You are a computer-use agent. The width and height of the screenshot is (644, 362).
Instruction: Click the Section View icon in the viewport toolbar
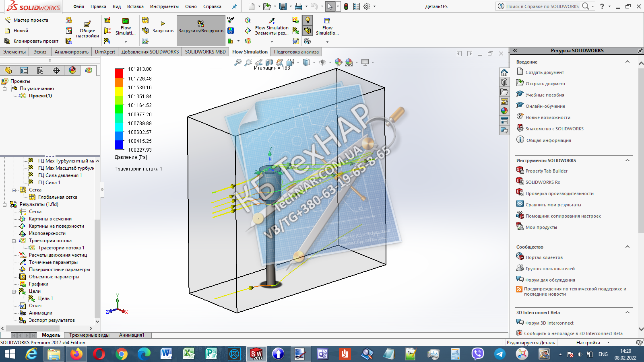pos(269,62)
